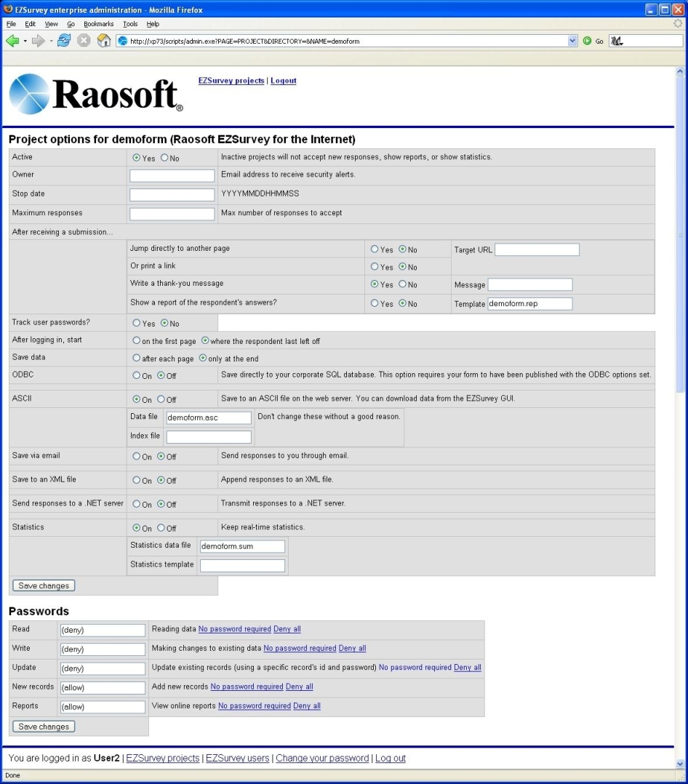Click Deny all link for Reading data
The height and width of the screenshot is (784, 688).
coord(287,629)
